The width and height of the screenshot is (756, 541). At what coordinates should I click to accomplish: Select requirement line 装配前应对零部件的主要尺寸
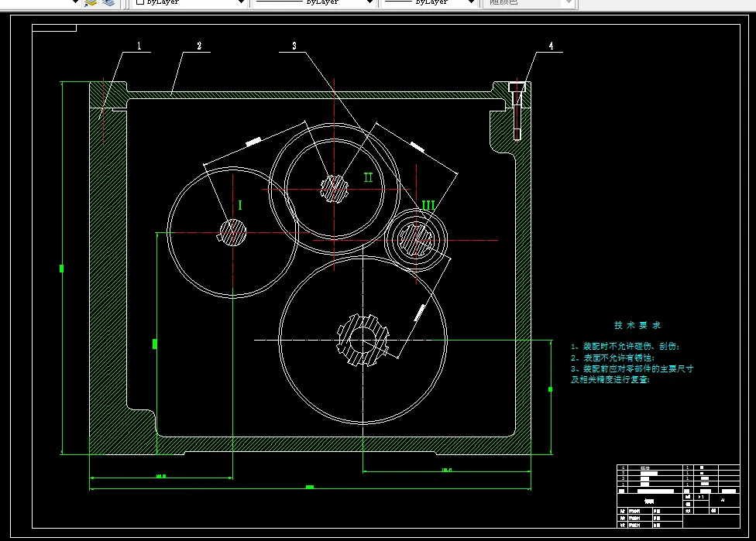632,369
